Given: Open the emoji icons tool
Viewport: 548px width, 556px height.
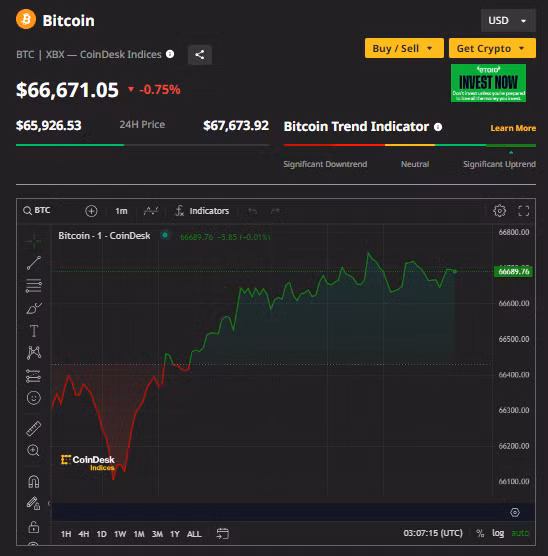Looking at the screenshot, I should pos(34,398).
